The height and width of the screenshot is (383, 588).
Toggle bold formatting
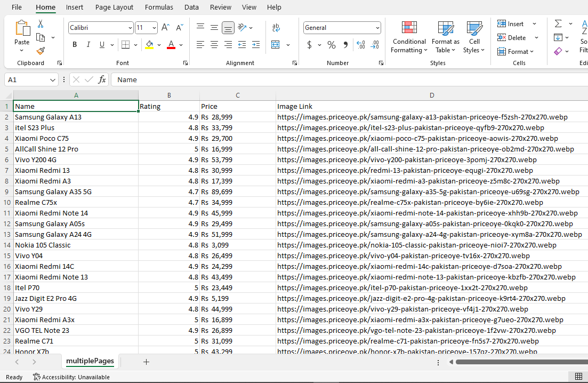[74, 44]
